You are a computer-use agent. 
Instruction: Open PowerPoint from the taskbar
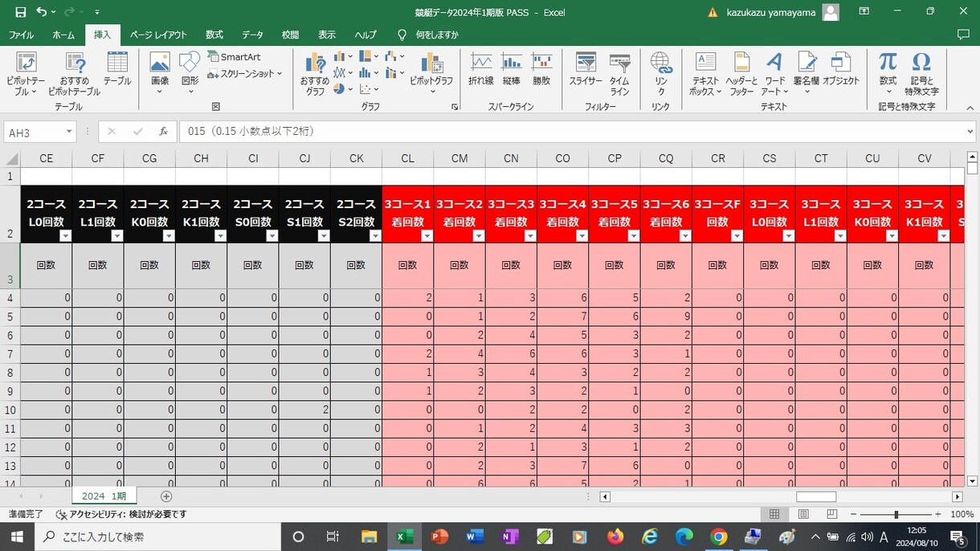point(439,537)
